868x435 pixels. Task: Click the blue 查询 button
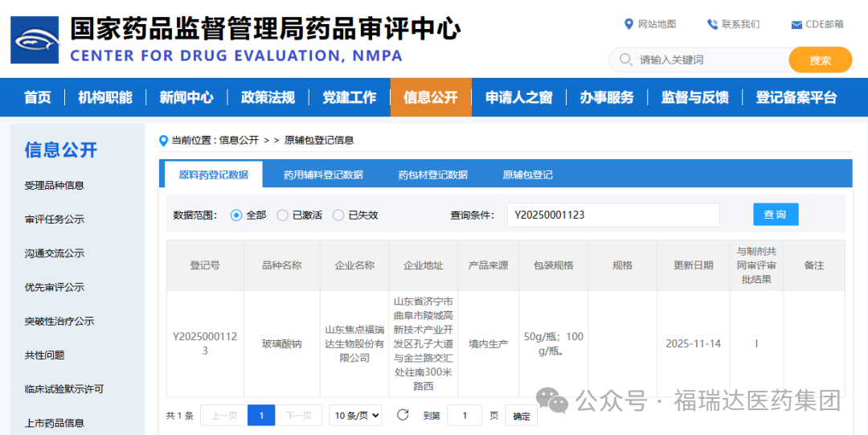776,215
